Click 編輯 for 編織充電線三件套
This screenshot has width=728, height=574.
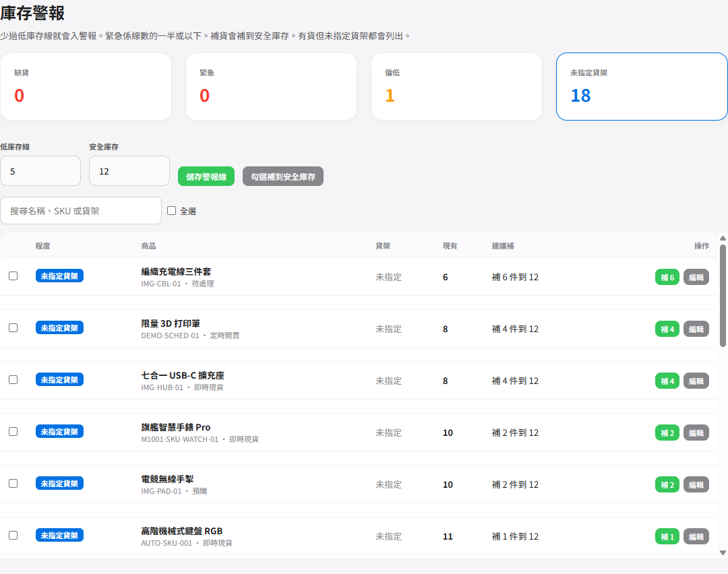point(696,277)
